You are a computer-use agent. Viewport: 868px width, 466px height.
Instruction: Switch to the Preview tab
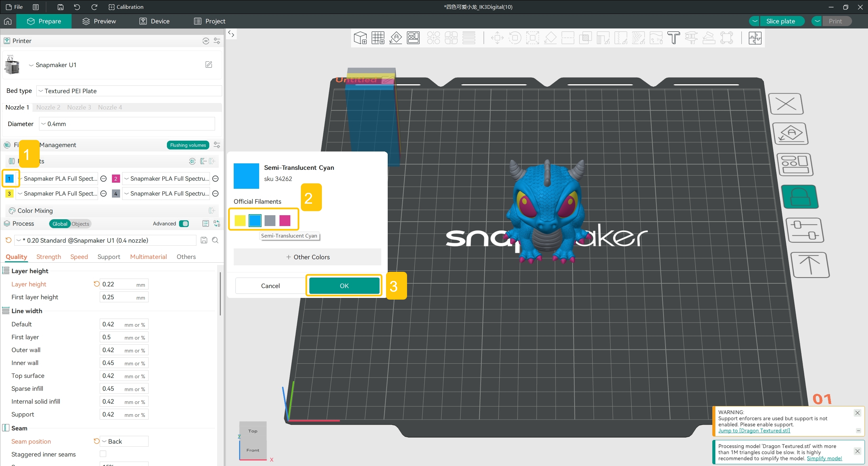(x=99, y=21)
